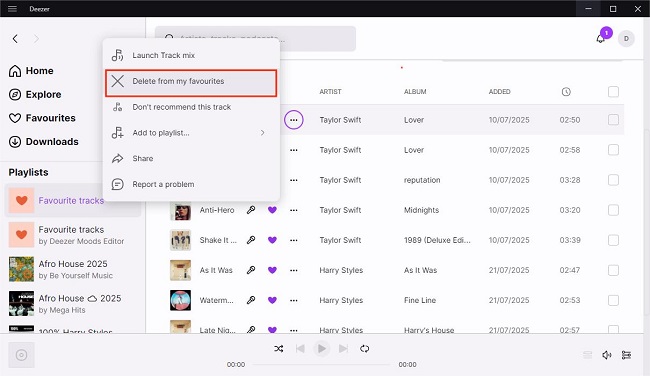
Task: Open Afro House 2025 by Mega Hits
Action: (73, 304)
